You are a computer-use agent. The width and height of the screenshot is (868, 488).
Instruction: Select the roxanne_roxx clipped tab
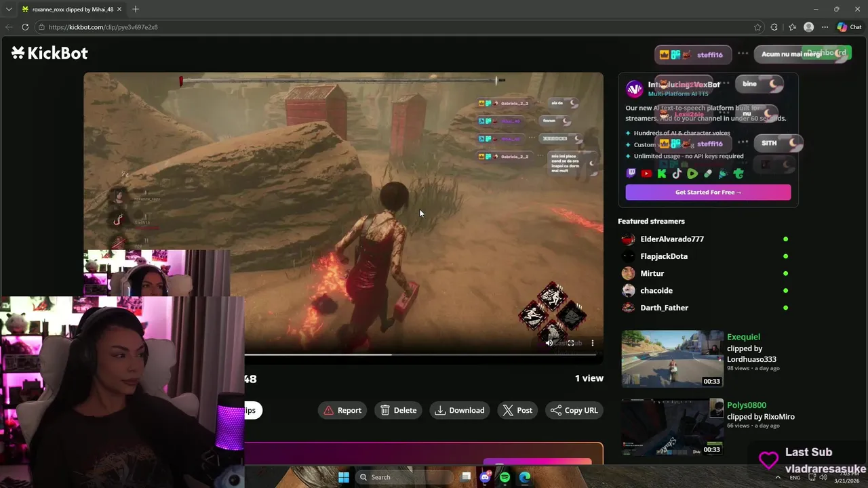[x=73, y=9]
